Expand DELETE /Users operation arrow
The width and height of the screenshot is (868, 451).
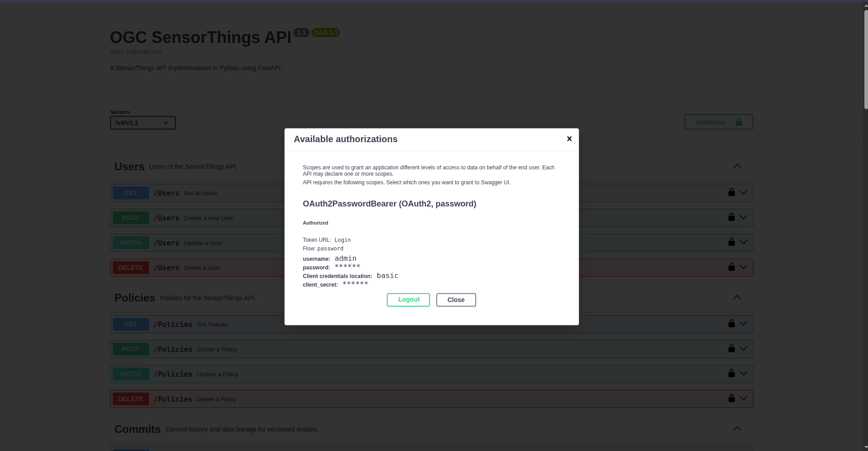click(x=743, y=267)
